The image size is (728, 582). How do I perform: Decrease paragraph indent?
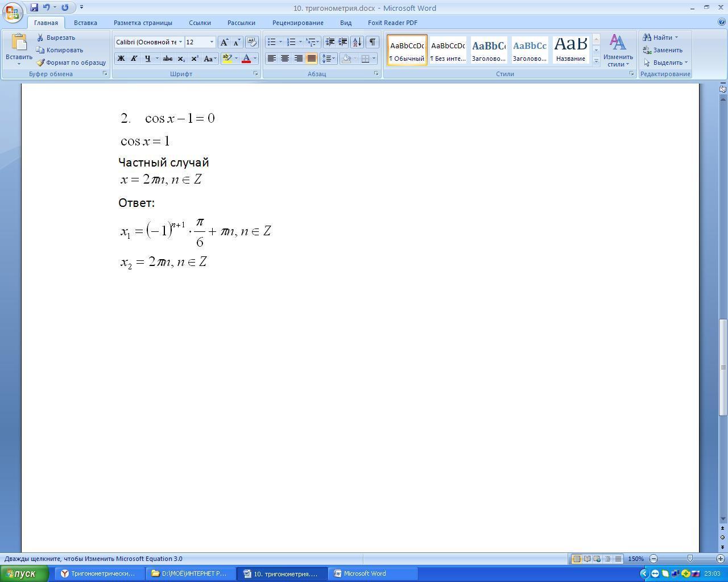coord(329,42)
